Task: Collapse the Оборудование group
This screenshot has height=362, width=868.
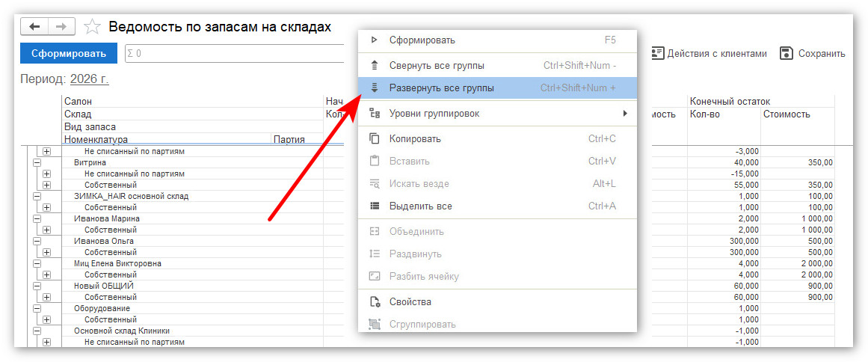Action: tap(37, 308)
